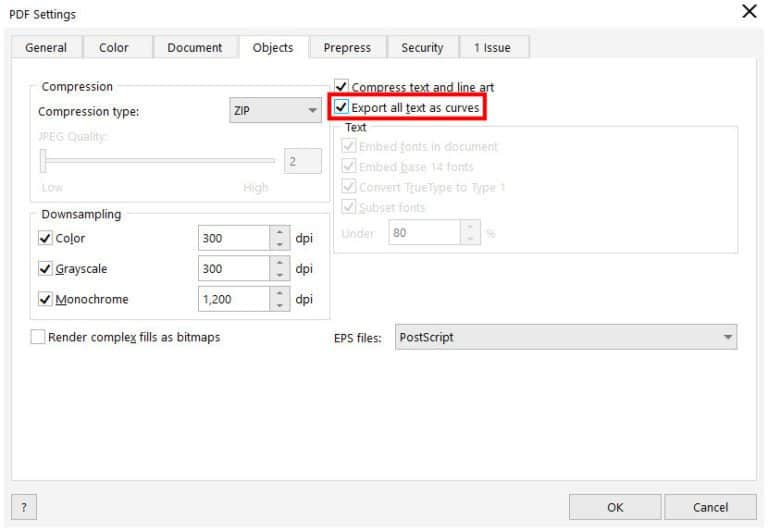This screenshot has width=768, height=531.
Task: Click the Color dpi value field
Action: (233, 238)
